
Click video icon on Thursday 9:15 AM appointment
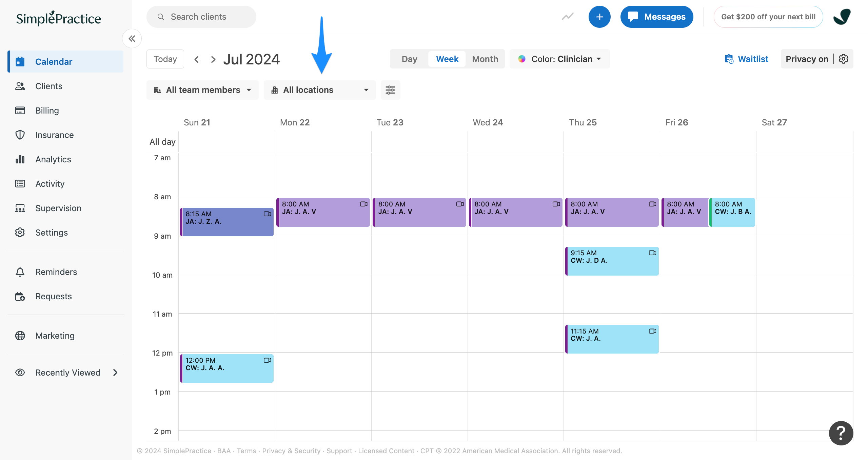[x=653, y=253]
